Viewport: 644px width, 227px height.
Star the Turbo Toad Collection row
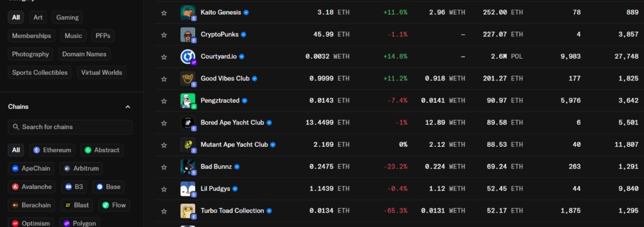[x=164, y=211]
